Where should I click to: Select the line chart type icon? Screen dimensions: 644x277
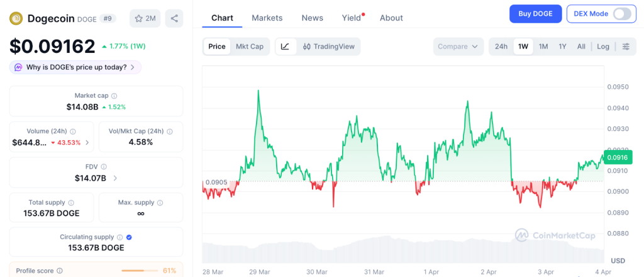[x=285, y=47]
